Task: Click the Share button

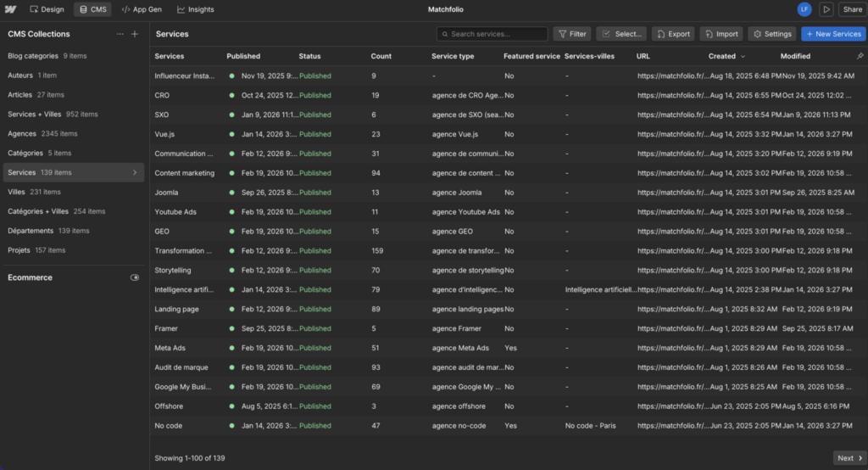Action: 852,9
